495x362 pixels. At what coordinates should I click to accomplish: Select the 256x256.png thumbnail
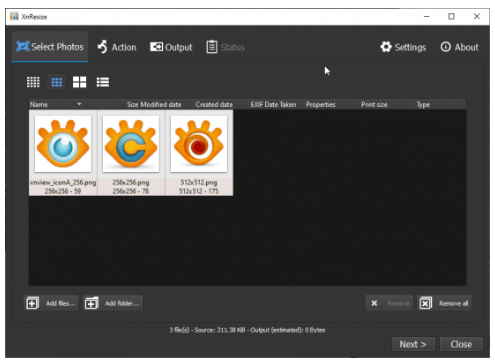pyautogui.click(x=131, y=144)
